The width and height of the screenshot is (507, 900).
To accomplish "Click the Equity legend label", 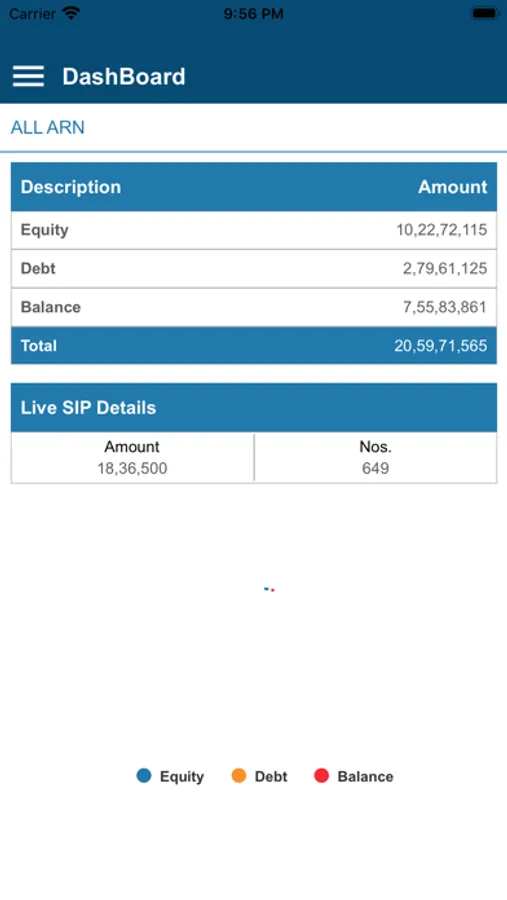I will pyautogui.click(x=181, y=777).
